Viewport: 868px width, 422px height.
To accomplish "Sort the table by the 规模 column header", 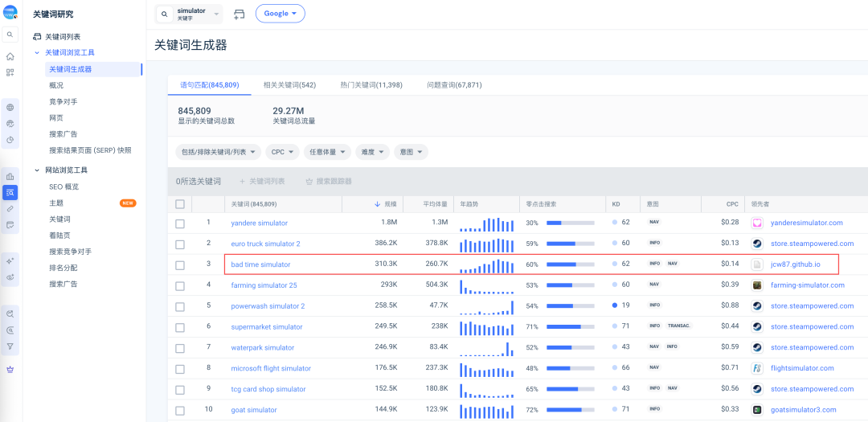I will 386,204.
